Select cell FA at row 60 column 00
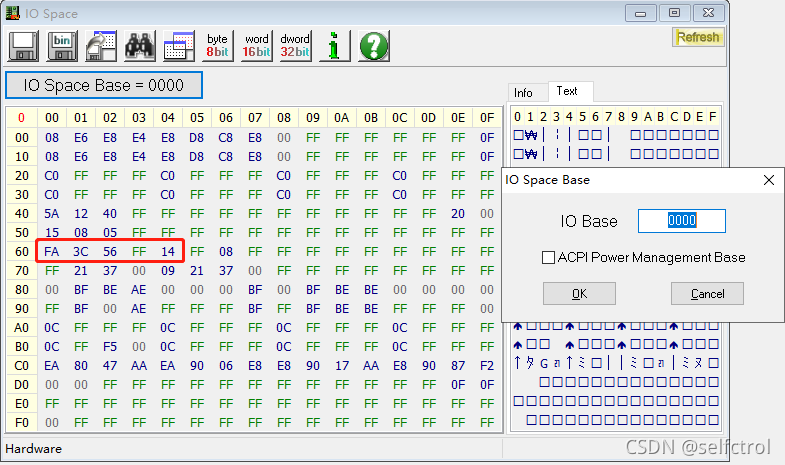 (x=52, y=251)
